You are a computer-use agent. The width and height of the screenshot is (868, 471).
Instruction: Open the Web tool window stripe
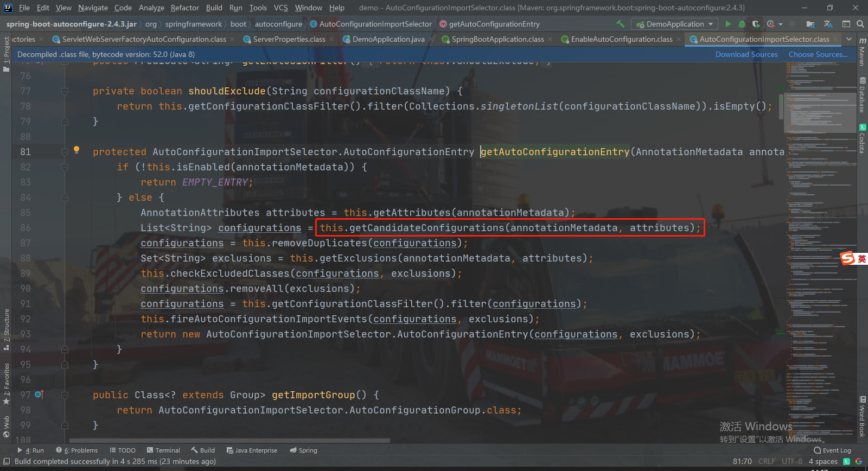6,427
